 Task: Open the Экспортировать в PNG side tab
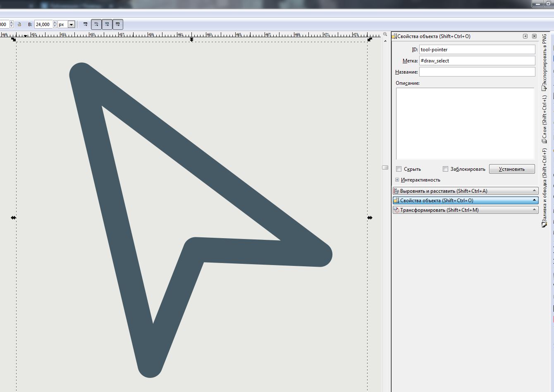click(544, 62)
